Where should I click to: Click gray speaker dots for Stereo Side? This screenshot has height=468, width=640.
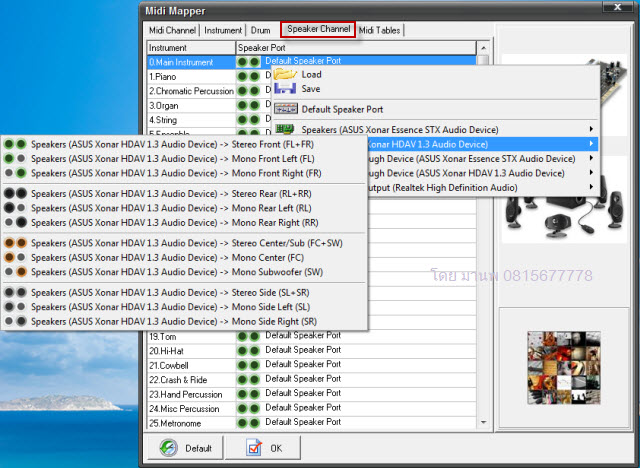click(15, 293)
